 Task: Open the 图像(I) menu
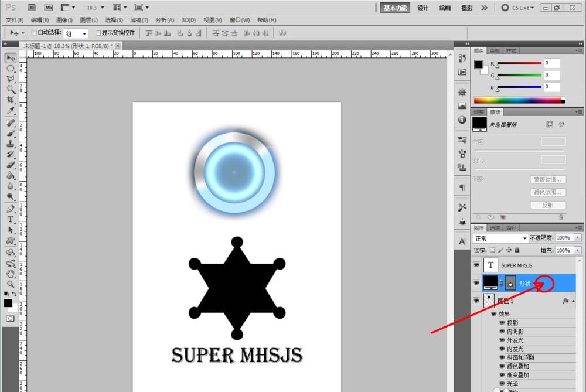(x=64, y=20)
